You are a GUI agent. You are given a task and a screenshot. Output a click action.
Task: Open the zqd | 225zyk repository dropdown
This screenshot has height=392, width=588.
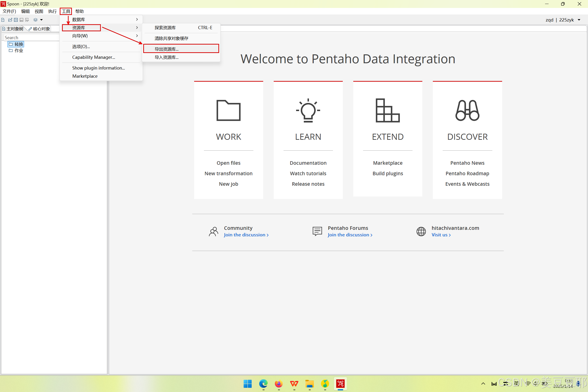click(579, 20)
